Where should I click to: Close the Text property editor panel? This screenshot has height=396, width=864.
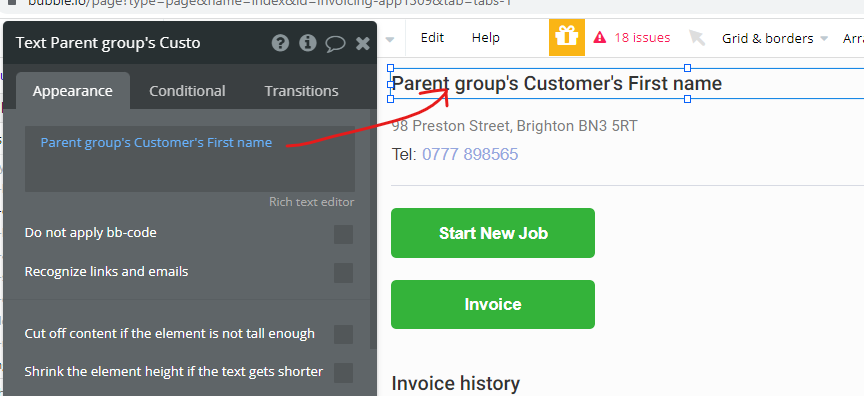tap(363, 44)
